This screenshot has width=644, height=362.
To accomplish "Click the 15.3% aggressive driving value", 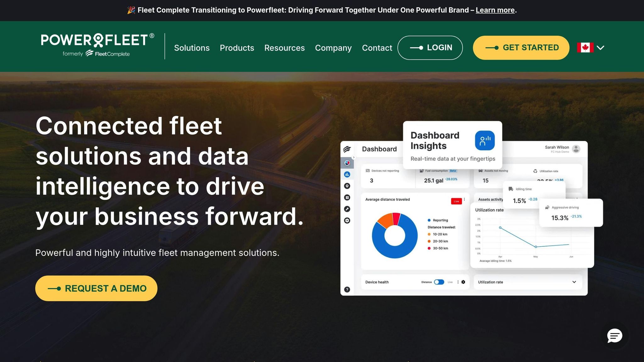I will 560,218.
